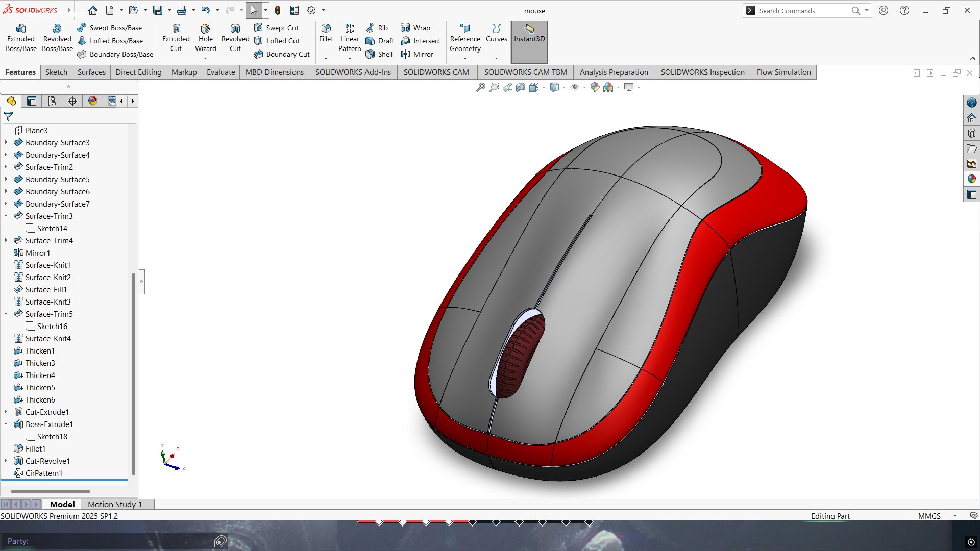
Task: Select the Revolved Boss/Base tool
Action: pyautogui.click(x=57, y=38)
